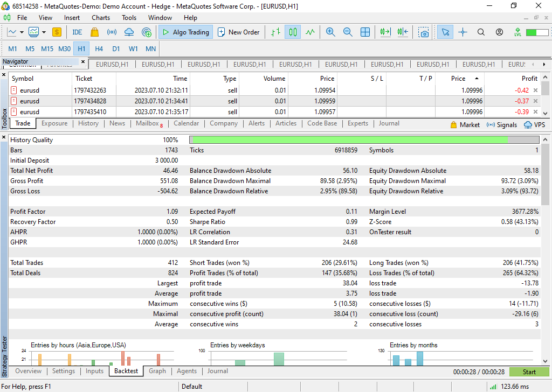The height and width of the screenshot is (392, 552).
Task: Toggle the Algo Trading button
Action: point(185,32)
